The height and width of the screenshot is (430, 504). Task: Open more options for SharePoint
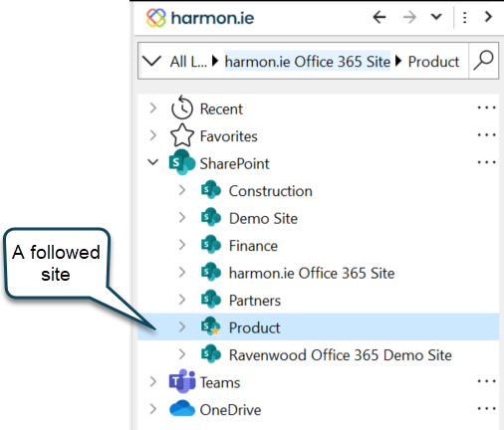(x=486, y=162)
